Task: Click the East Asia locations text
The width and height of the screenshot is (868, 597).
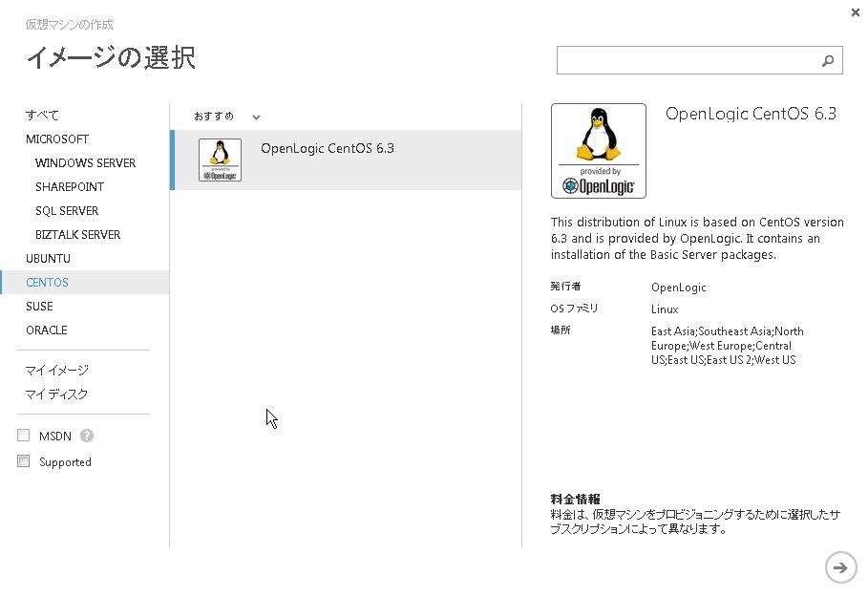Action: 728,346
